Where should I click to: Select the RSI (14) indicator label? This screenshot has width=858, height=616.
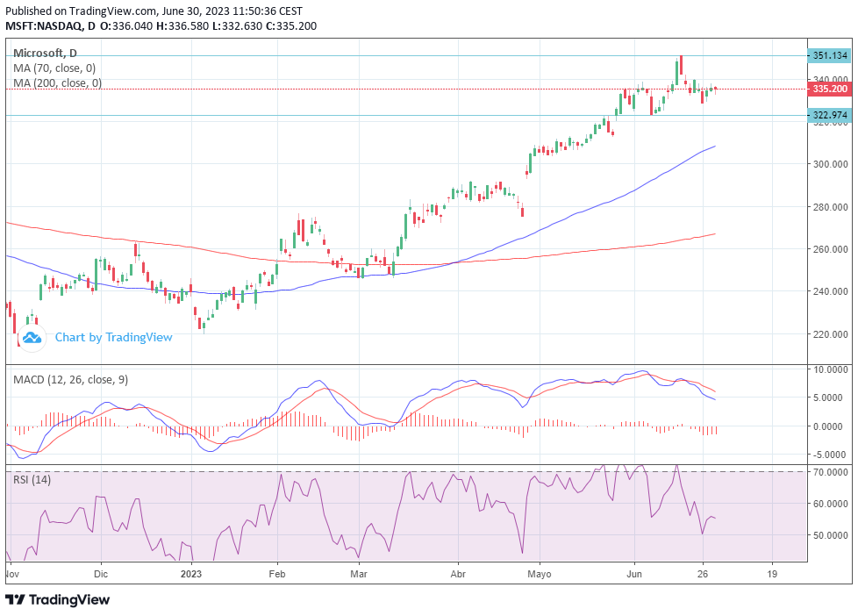[x=32, y=480]
